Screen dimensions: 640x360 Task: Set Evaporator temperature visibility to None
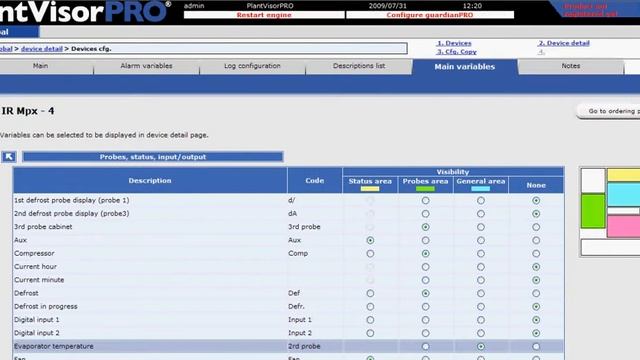536,347
